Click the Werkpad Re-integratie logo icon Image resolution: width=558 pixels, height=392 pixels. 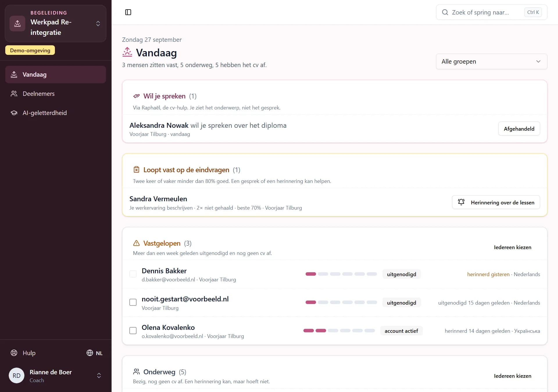pyautogui.click(x=17, y=24)
